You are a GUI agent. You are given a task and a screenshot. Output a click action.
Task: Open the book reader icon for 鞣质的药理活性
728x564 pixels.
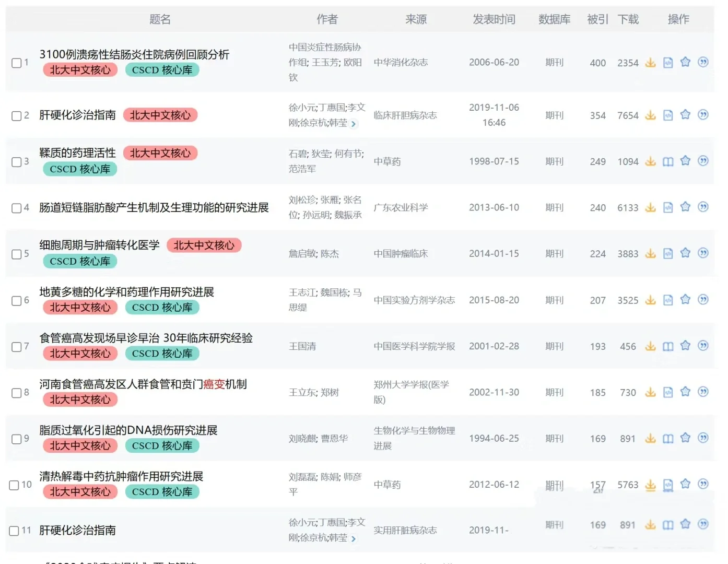click(668, 161)
